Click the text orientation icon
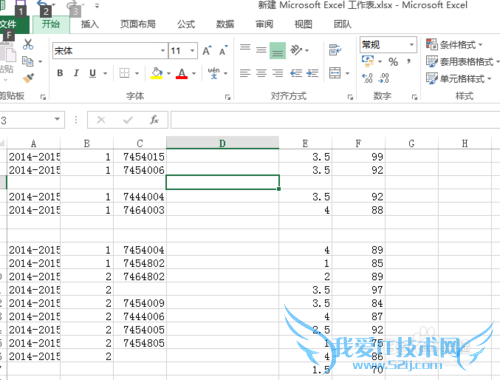This screenshot has width=500, height=380. pyautogui.click(x=296, y=50)
